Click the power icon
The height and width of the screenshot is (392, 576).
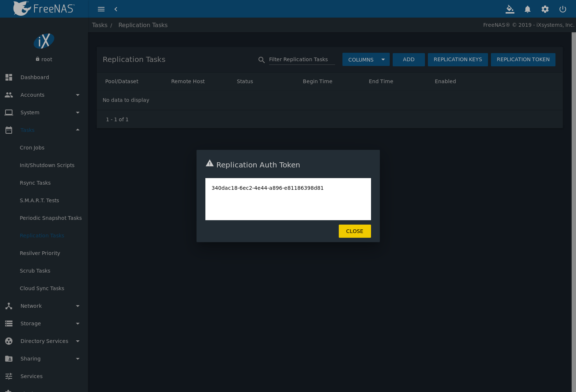click(x=563, y=9)
